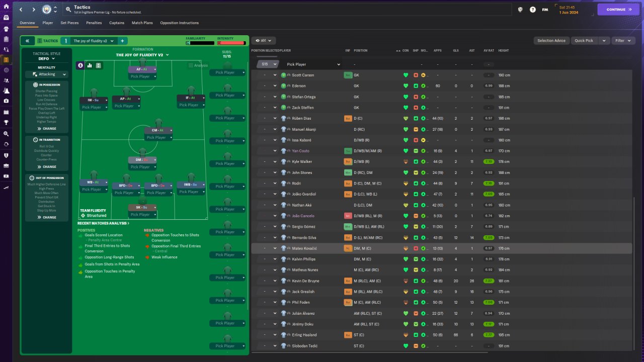Go forward with the right arrow

[33, 10]
